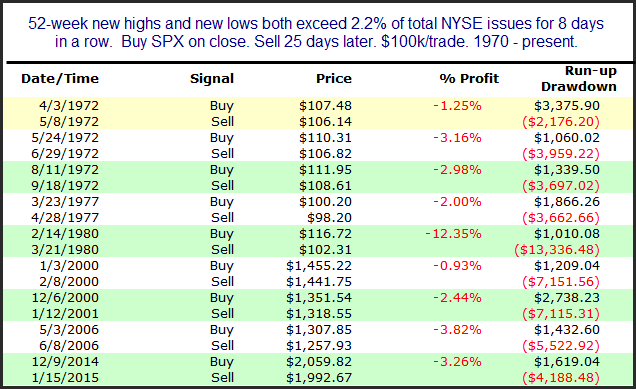
Task: Select the 3/23/1977 Buy row date
Action: pos(65,202)
